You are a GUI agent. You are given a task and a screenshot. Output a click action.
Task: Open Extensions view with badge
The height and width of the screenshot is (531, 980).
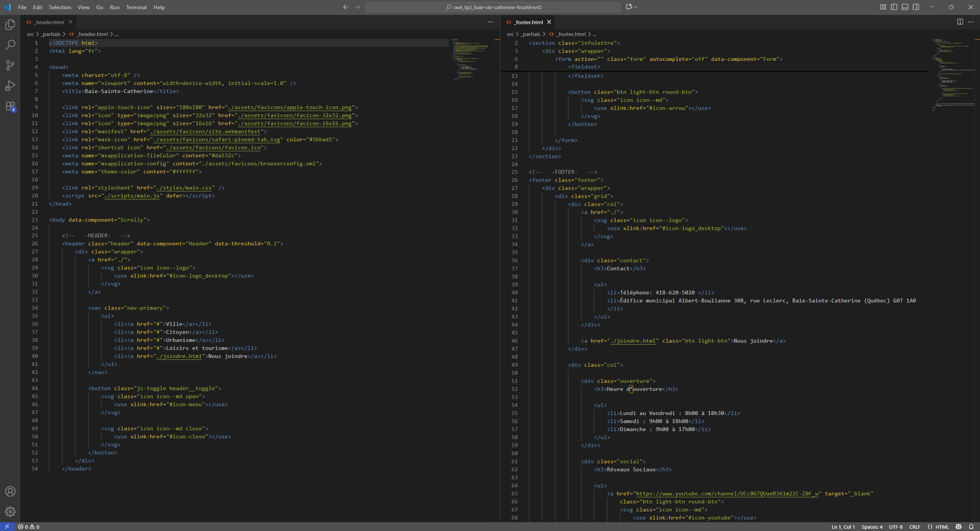click(x=10, y=106)
